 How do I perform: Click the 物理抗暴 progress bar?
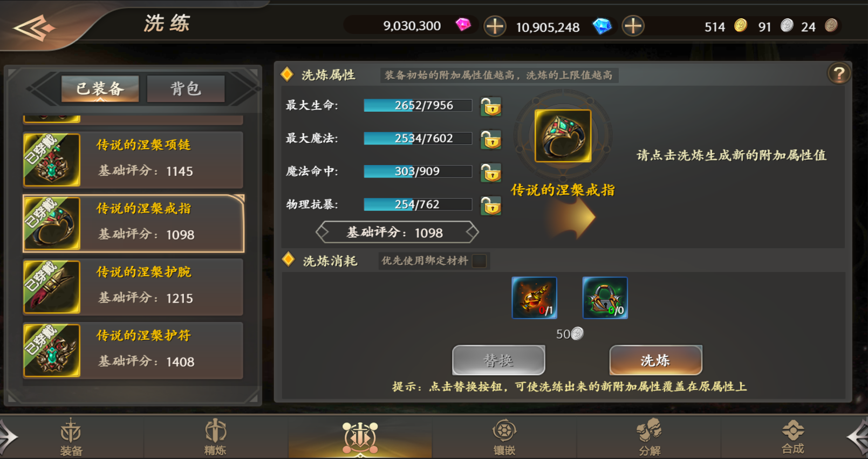418,204
